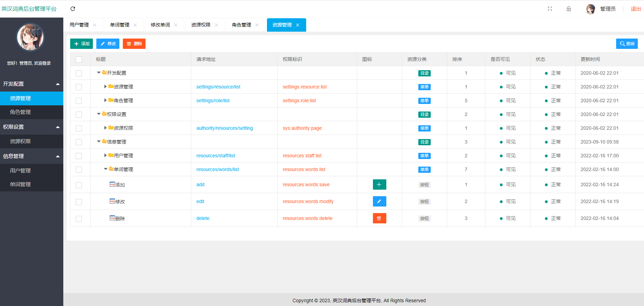Open the admin avatar in header
Image resolution: width=644 pixels, height=306 pixels.
pyautogui.click(x=591, y=9)
